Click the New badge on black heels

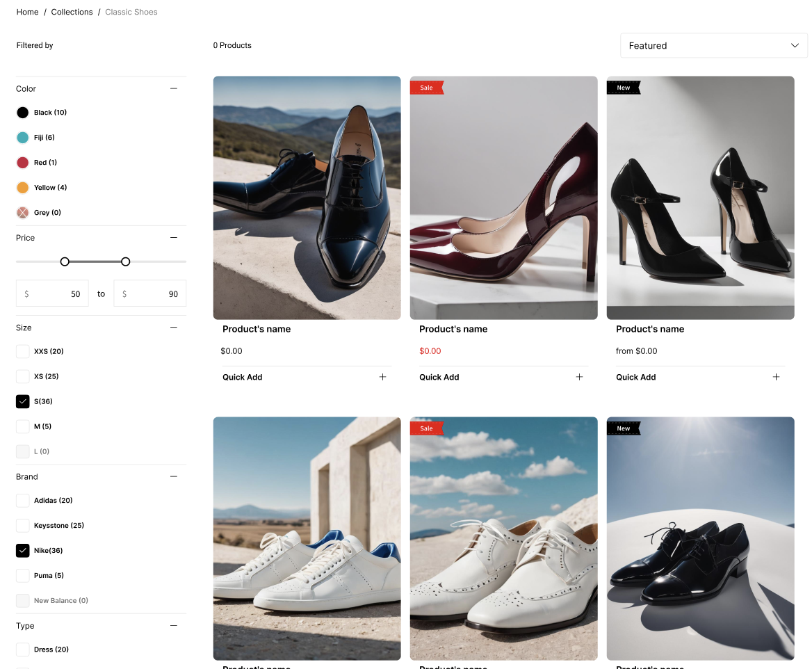(x=623, y=88)
